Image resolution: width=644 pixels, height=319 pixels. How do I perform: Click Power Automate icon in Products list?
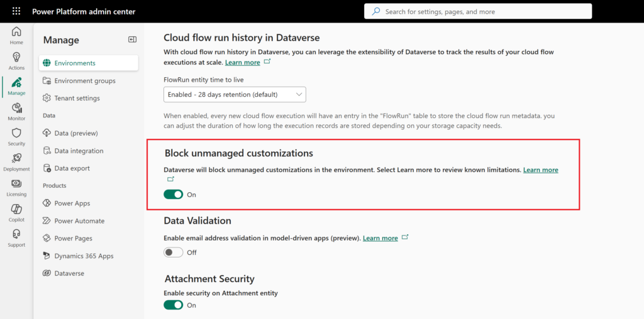point(47,220)
